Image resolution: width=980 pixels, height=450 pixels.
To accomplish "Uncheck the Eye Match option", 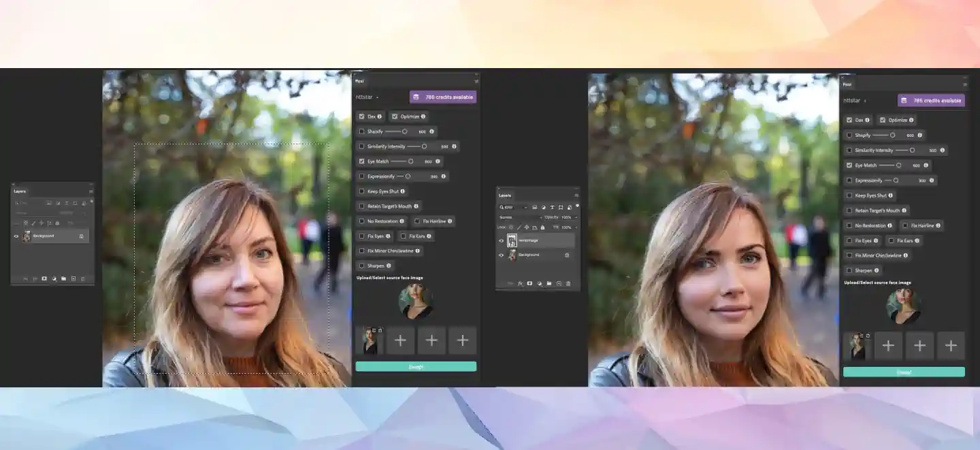I will [362, 161].
